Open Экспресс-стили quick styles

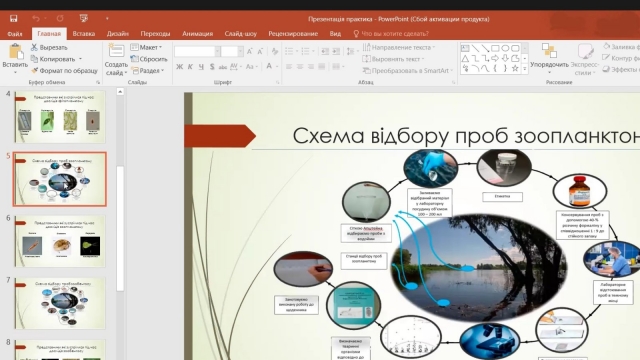point(585,60)
